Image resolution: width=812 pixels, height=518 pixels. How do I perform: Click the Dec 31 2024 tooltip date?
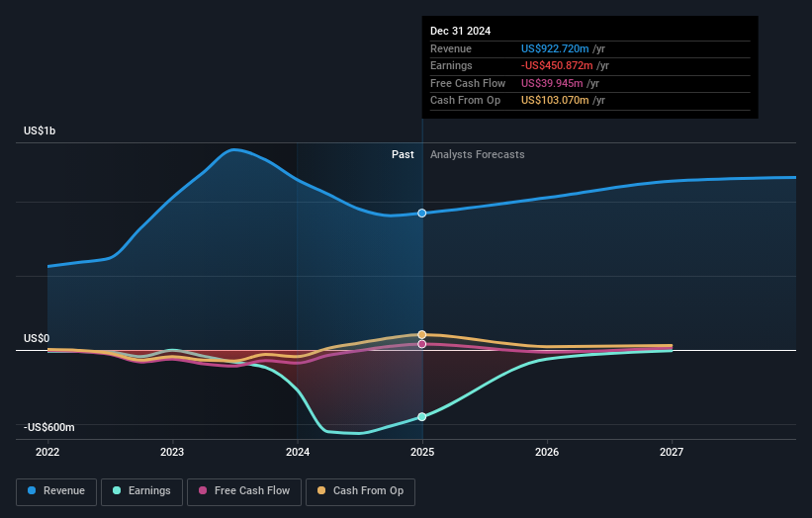click(460, 31)
